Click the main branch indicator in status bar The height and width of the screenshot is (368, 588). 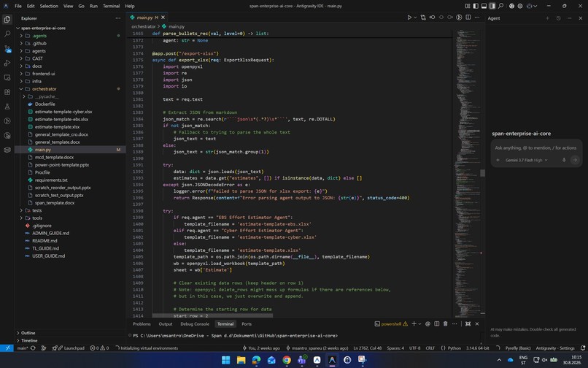pos(23,348)
